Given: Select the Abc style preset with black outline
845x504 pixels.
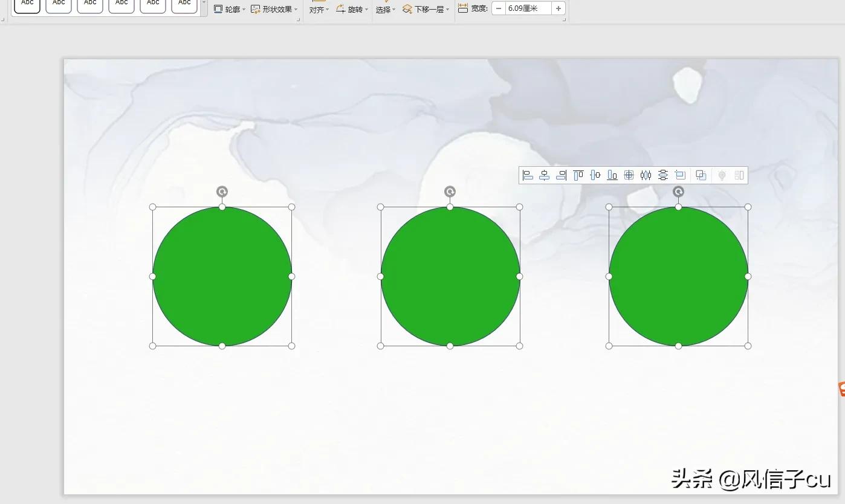Looking at the screenshot, I should [x=27, y=5].
